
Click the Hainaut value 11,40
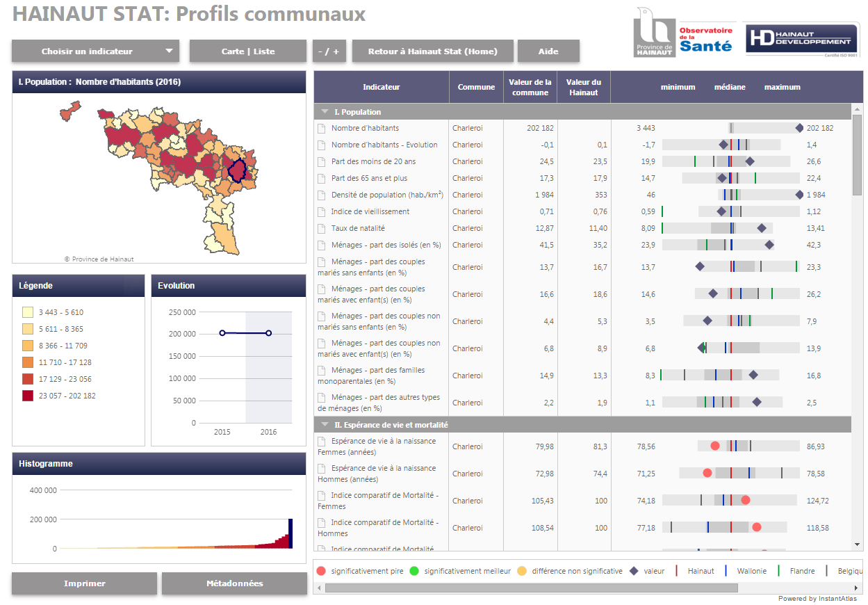pos(598,228)
